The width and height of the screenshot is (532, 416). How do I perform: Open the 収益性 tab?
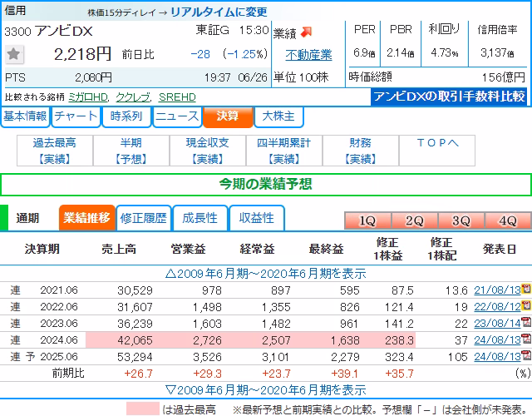(257, 218)
